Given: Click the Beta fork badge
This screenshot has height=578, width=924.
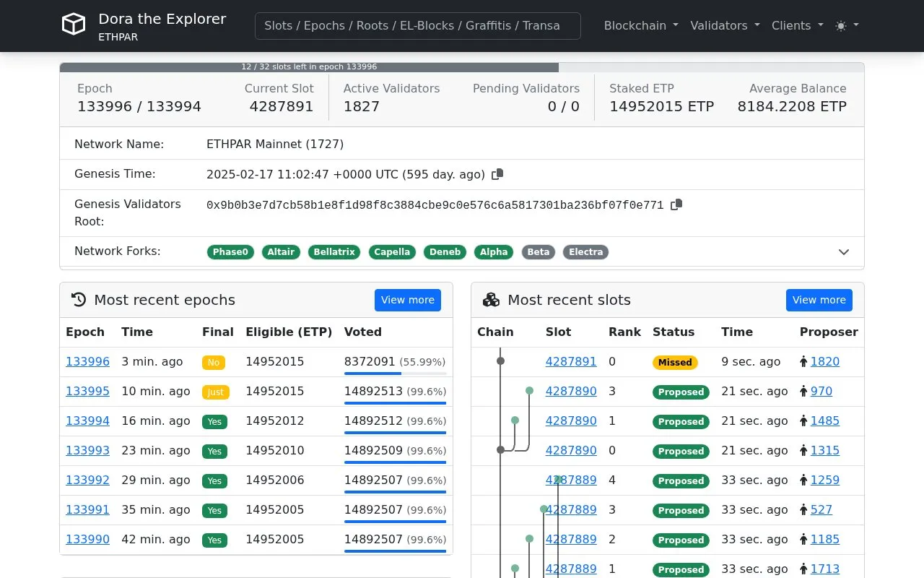Looking at the screenshot, I should point(539,252).
